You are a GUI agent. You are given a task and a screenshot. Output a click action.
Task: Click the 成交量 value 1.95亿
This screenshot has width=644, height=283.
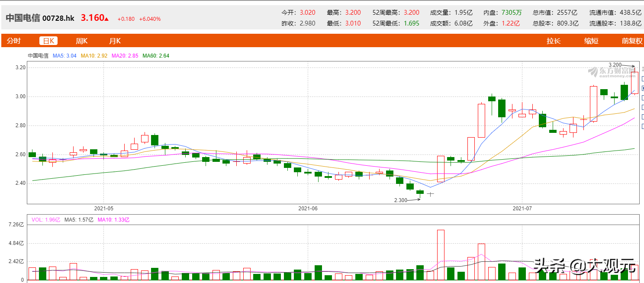click(464, 13)
